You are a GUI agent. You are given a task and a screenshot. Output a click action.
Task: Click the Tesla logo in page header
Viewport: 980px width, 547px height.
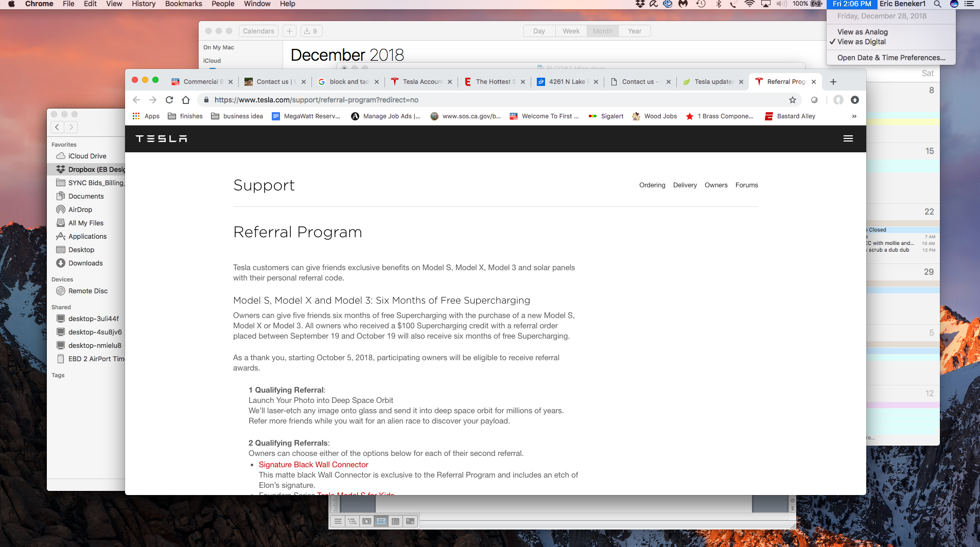[x=161, y=138]
